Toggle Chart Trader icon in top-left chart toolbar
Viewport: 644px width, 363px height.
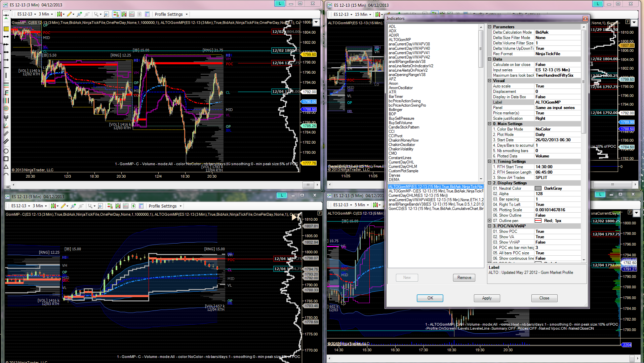pyautogui.click(x=116, y=14)
